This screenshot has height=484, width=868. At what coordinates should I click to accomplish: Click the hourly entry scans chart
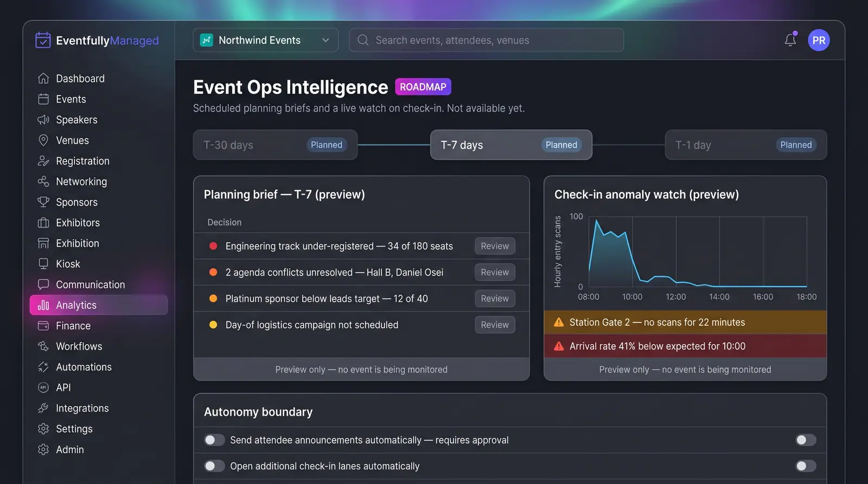[x=698, y=251]
